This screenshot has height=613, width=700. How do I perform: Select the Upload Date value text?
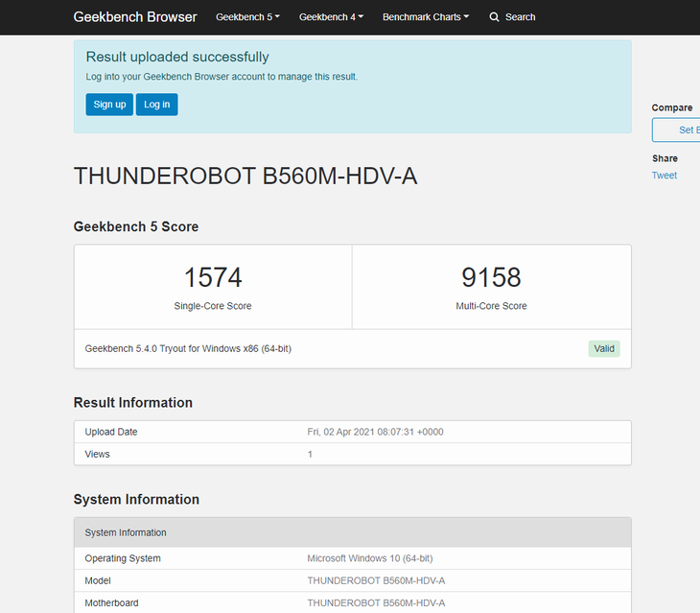point(375,432)
